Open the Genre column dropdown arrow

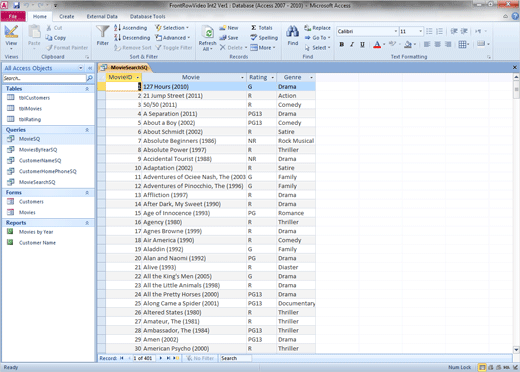(311, 77)
